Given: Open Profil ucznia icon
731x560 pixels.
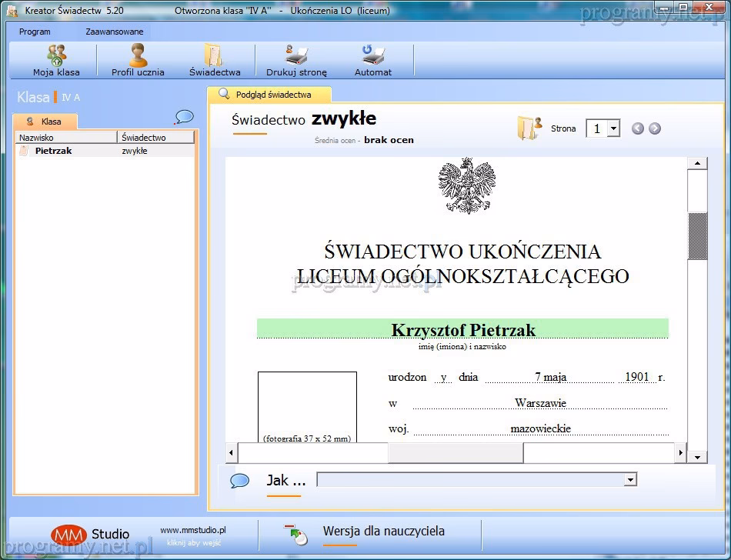Looking at the screenshot, I should coord(138,55).
